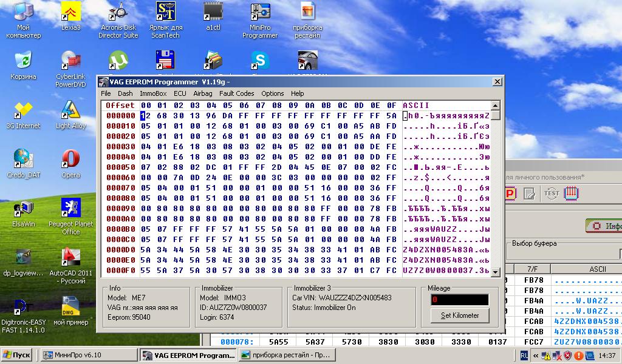This screenshot has height=364, width=622.
Task: Open the ImmoBox menu
Action: point(153,93)
